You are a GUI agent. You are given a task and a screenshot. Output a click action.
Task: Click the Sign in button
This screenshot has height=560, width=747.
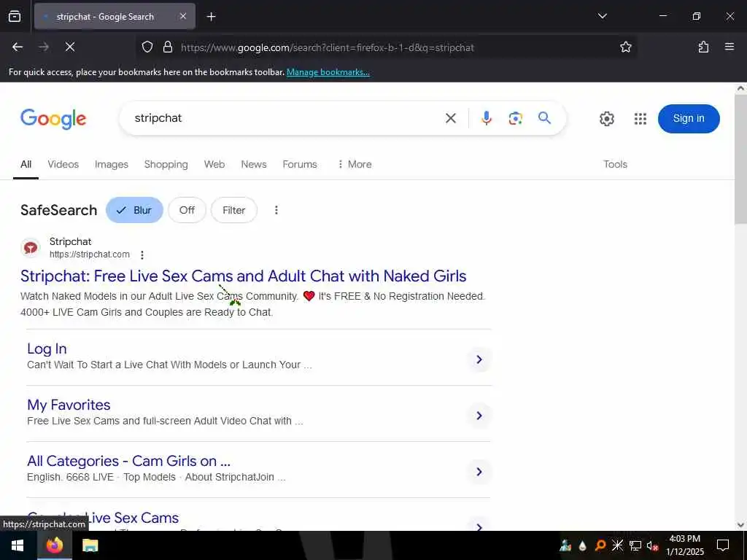(x=689, y=119)
